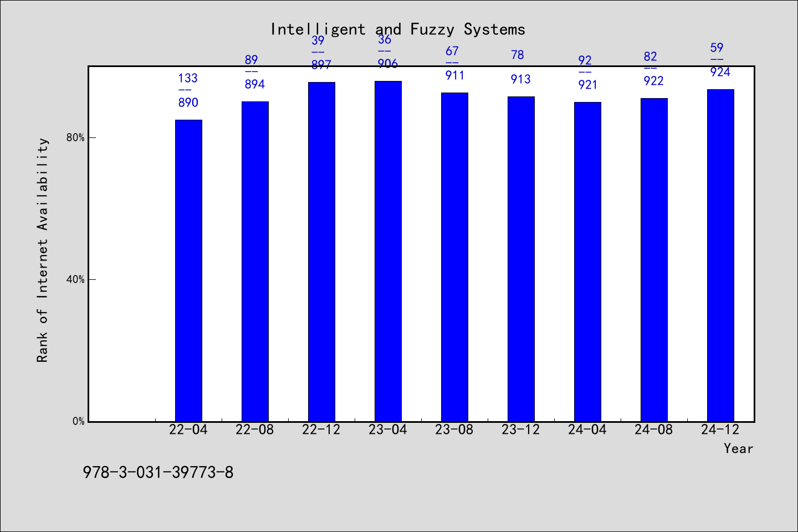Click the value 78 above 23-12 bar

pos(518,55)
